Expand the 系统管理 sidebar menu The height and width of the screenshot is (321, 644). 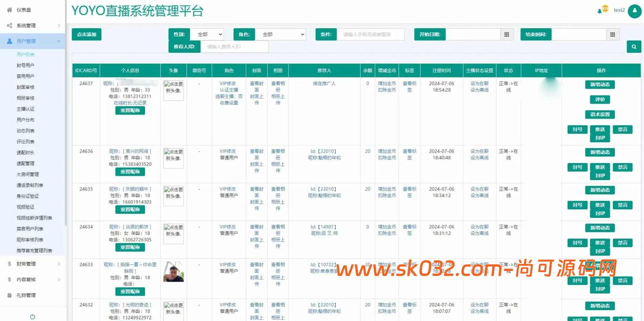click(x=25, y=25)
